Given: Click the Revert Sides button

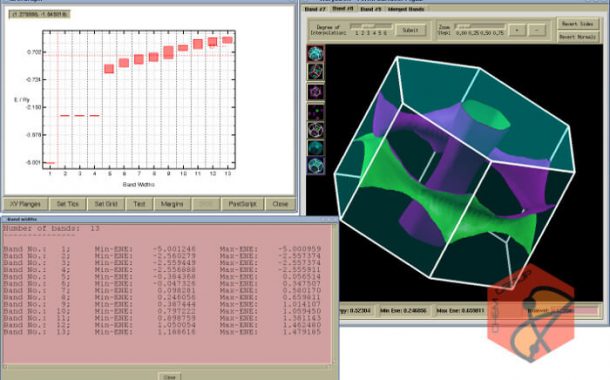Looking at the screenshot, I should pos(577,24).
